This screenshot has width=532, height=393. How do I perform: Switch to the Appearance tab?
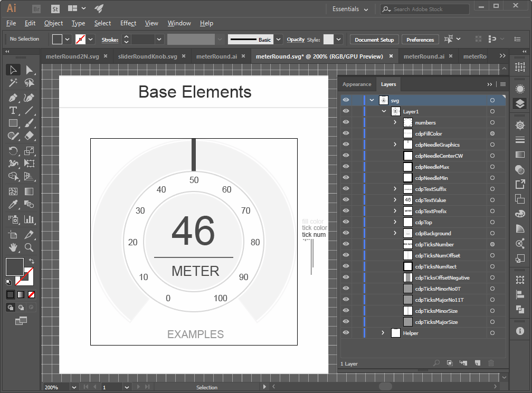point(357,84)
